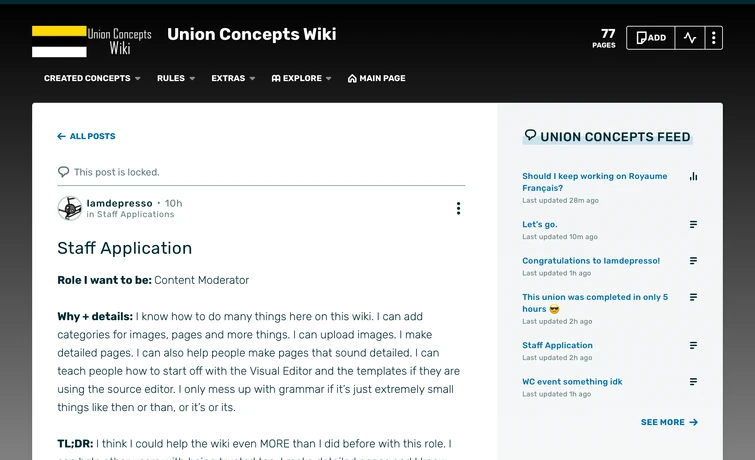This screenshot has height=460, width=755.
Task: Expand the Created Concepts dropdown
Action: tap(92, 78)
